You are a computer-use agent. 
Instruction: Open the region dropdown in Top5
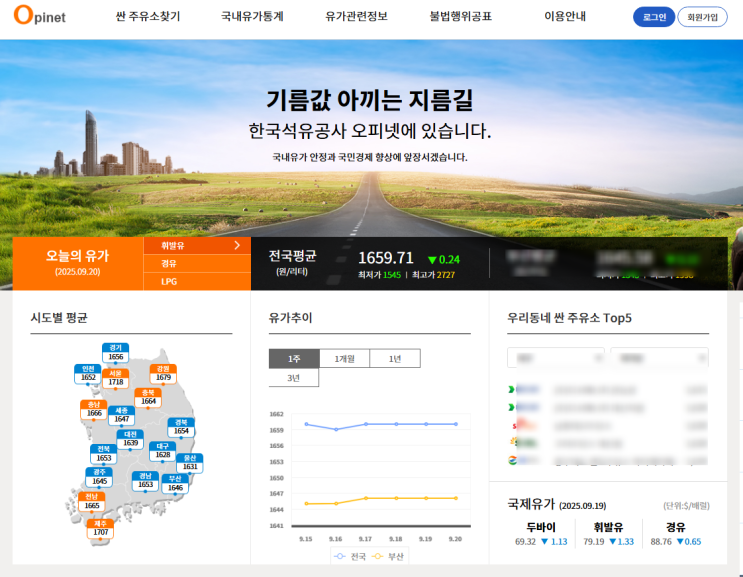pos(556,358)
